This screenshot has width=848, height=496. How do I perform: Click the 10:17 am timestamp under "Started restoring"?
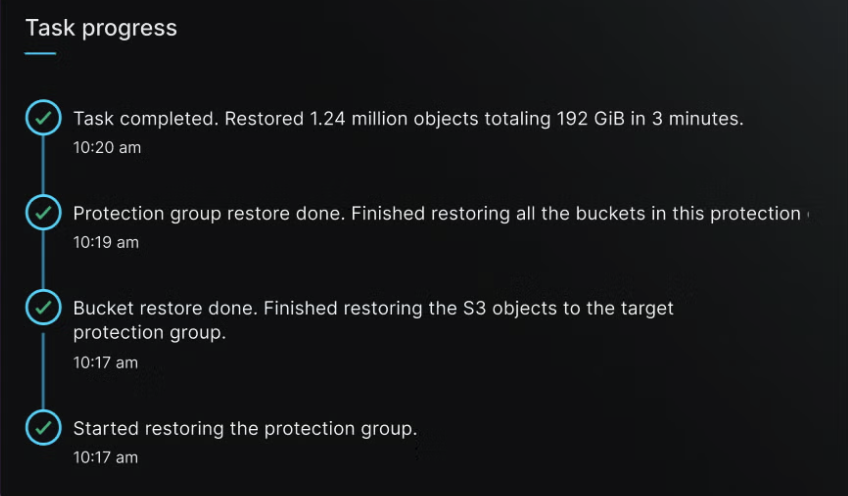click(x=105, y=457)
